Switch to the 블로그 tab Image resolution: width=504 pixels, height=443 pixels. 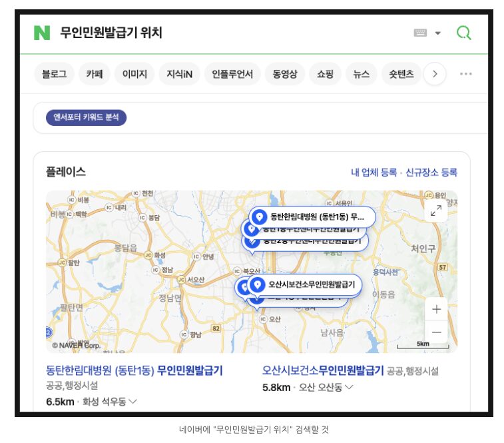[x=54, y=74]
